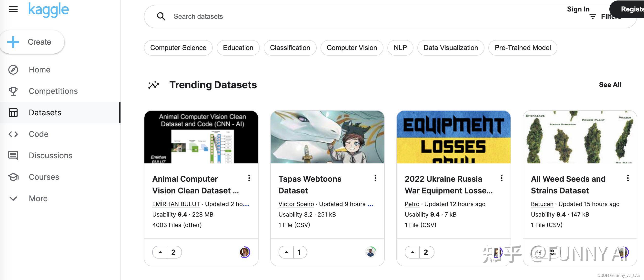The image size is (644, 280).
Task: Click the Courses graduation cap icon
Action: 13,177
